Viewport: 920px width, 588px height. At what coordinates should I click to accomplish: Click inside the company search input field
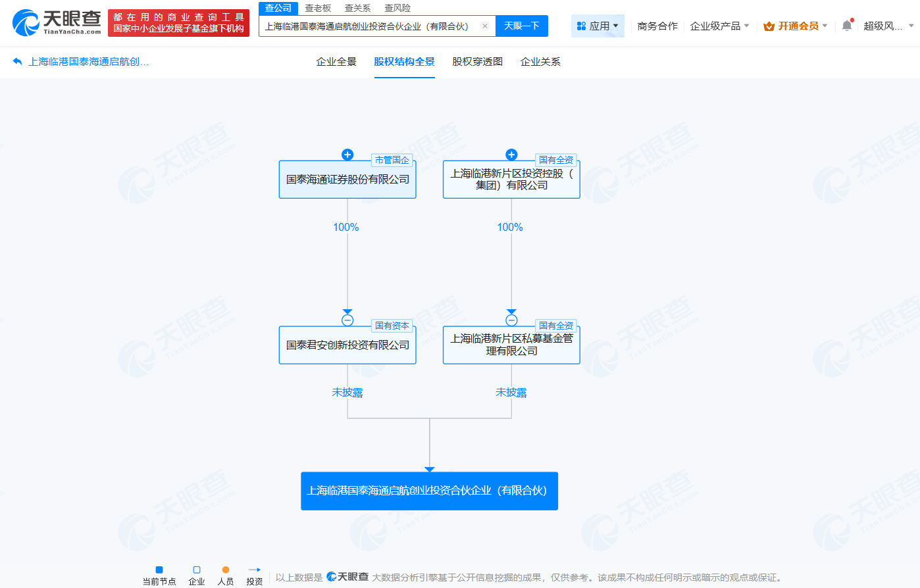point(369,26)
